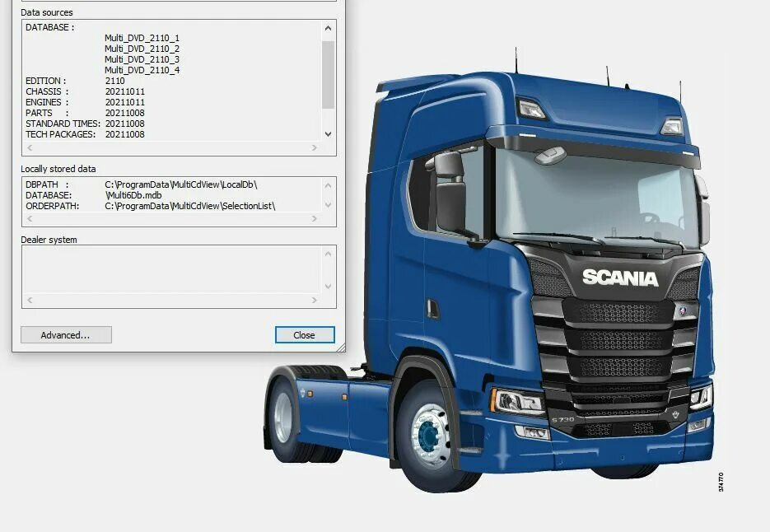Select the Multi_DVD_2110_4 database entry

point(142,69)
